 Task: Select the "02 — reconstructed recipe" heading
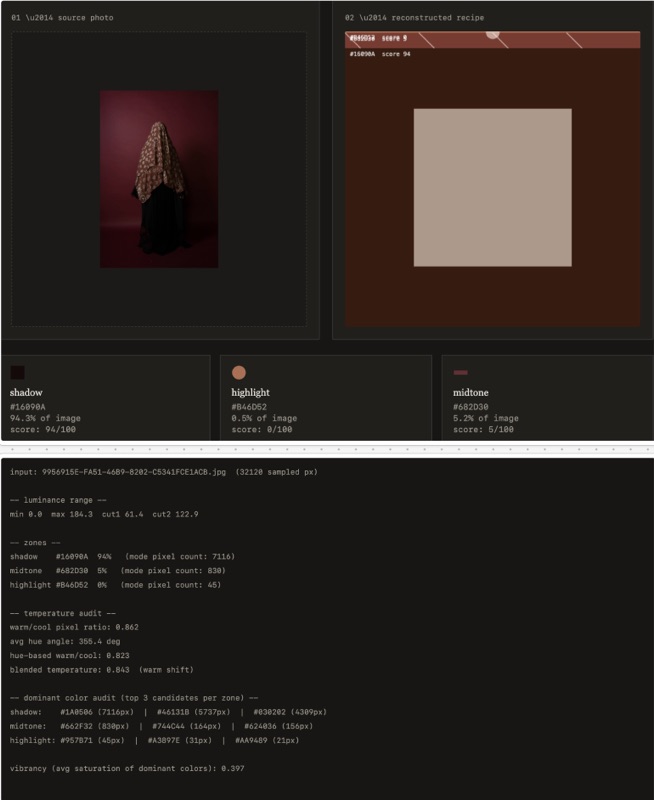coord(414,18)
